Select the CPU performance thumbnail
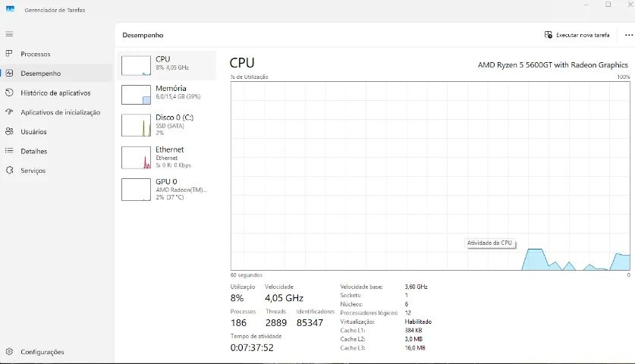The width and height of the screenshot is (635, 364). (x=137, y=65)
